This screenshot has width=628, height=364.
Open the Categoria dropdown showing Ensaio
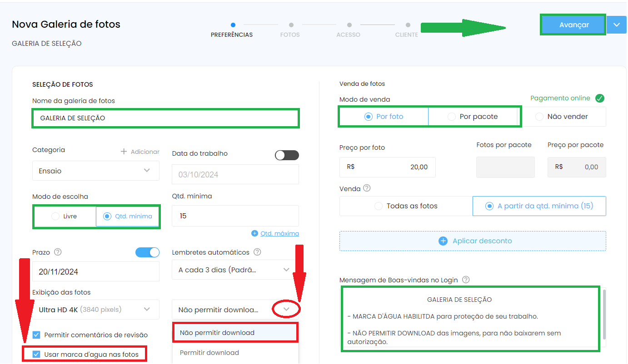(x=96, y=171)
